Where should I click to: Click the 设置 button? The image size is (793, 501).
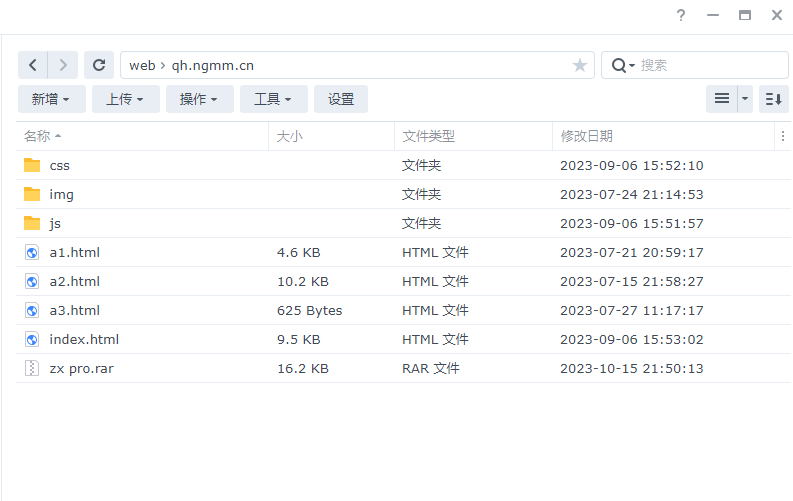point(341,99)
